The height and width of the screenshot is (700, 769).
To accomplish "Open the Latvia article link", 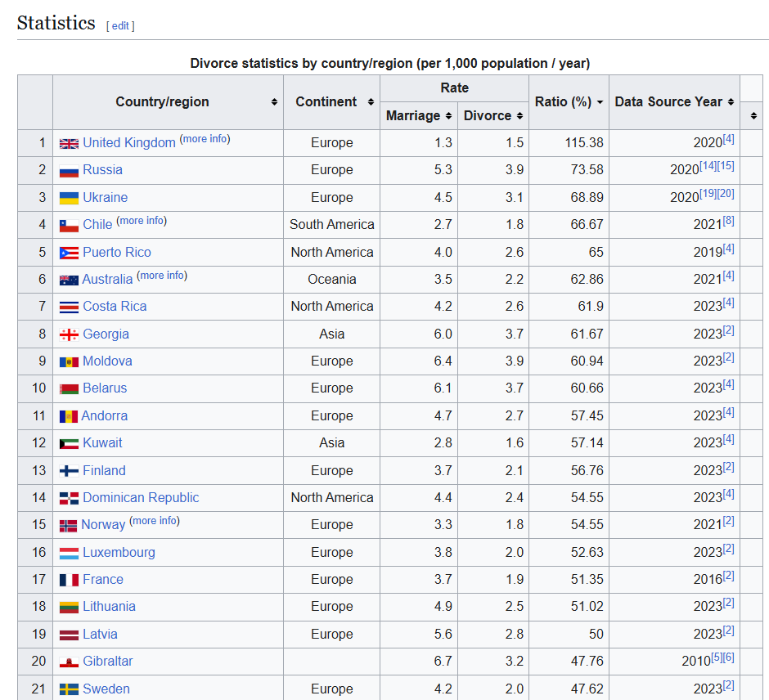I will tap(100, 634).
